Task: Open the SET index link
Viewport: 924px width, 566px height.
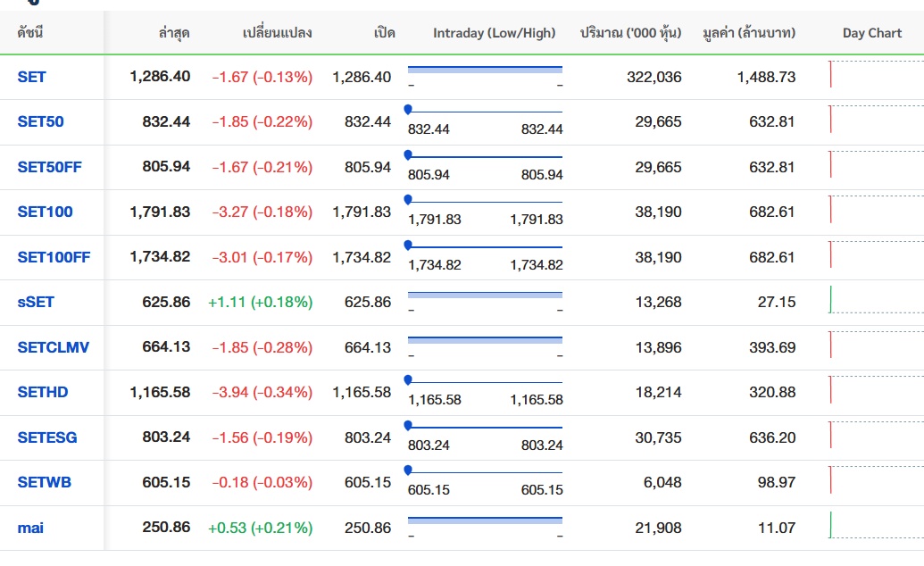Action: 31,77
